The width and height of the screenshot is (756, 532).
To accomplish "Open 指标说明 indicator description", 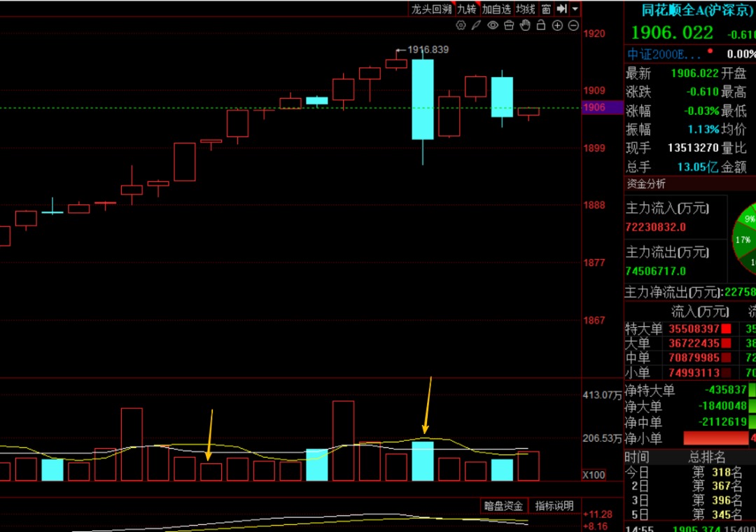I will [x=554, y=505].
